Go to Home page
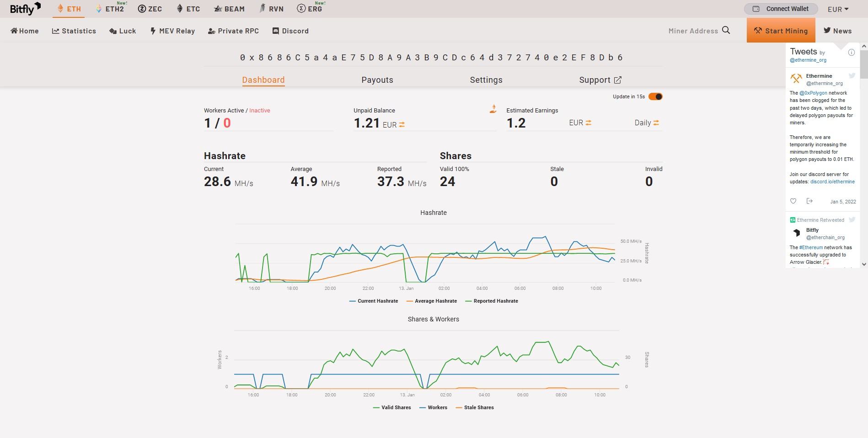 click(x=25, y=31)
